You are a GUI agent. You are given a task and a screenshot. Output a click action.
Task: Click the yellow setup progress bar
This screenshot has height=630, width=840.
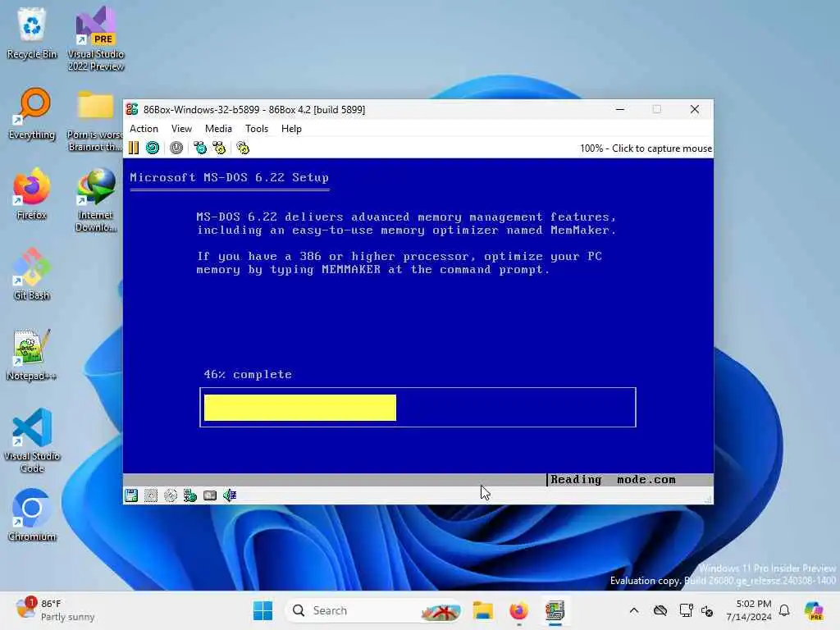tap(300, 408)
